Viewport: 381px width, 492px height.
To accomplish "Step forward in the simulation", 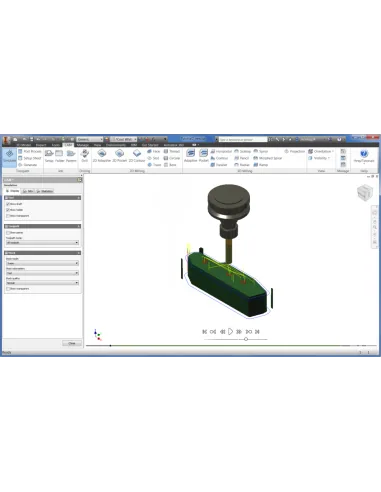I will pos(239,332).
